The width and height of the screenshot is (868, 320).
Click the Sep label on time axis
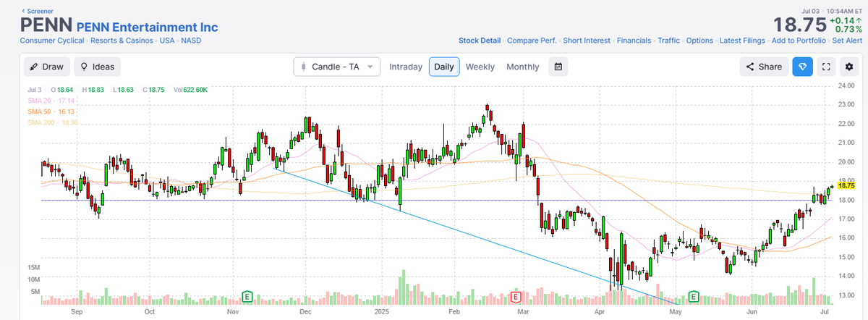(78, 311)
